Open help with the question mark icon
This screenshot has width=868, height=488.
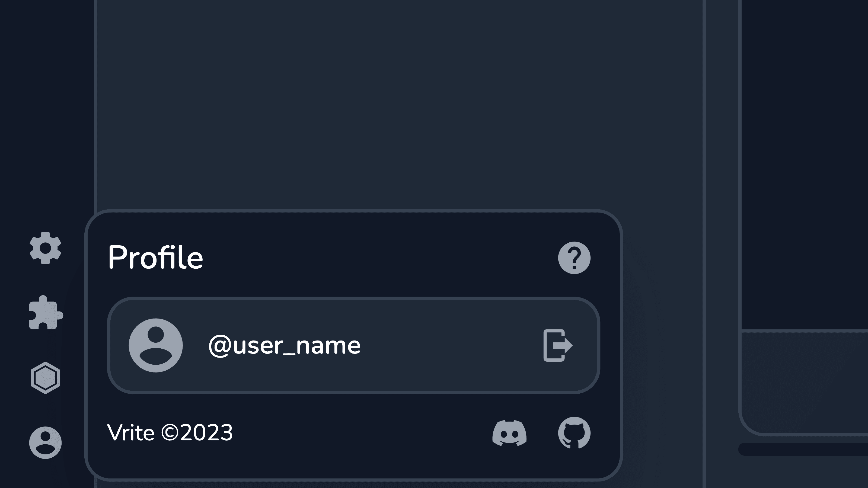574,258
